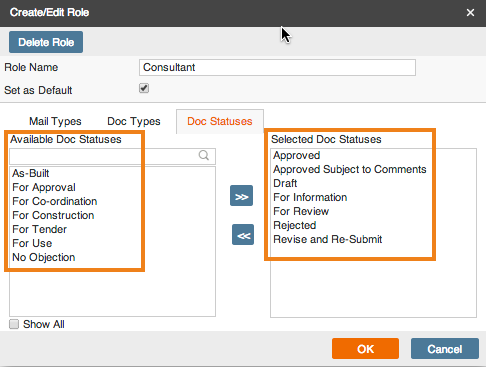Screen dimensions: 486x367
Task: Click the magnifier search icon
Action: (204, 155)
